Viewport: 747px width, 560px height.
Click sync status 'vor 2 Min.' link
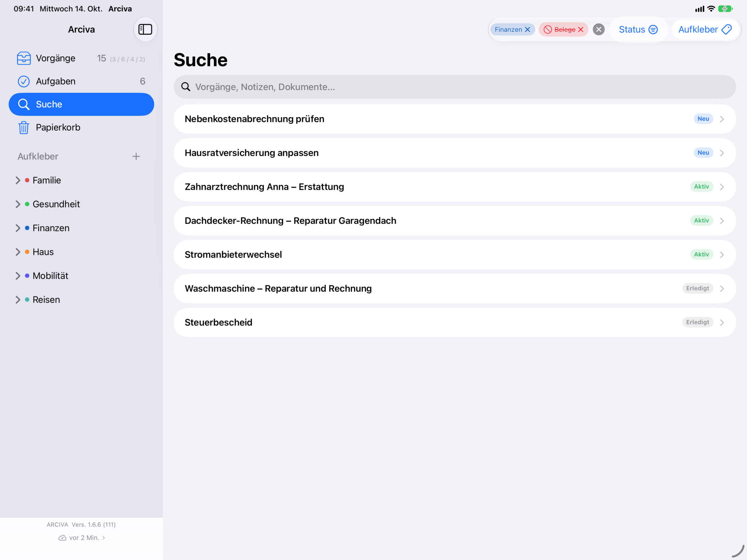(81, 538)
